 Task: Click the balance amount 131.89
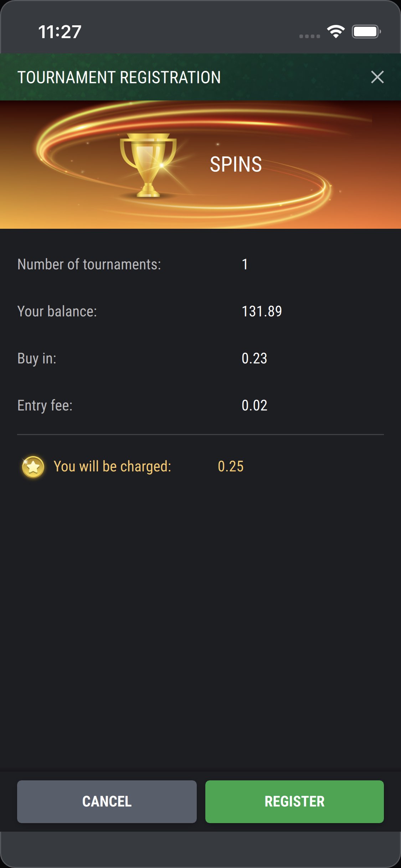[x=262, y=311]
